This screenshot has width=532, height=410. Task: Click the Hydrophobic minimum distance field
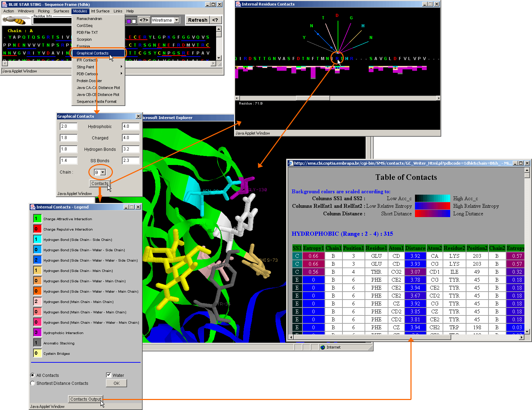coord(68,126)
